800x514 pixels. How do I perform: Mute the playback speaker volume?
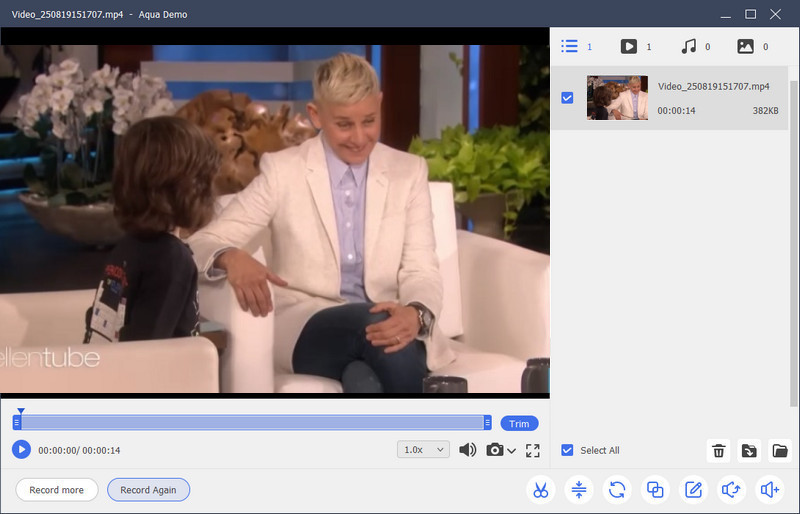coord(467,450)
